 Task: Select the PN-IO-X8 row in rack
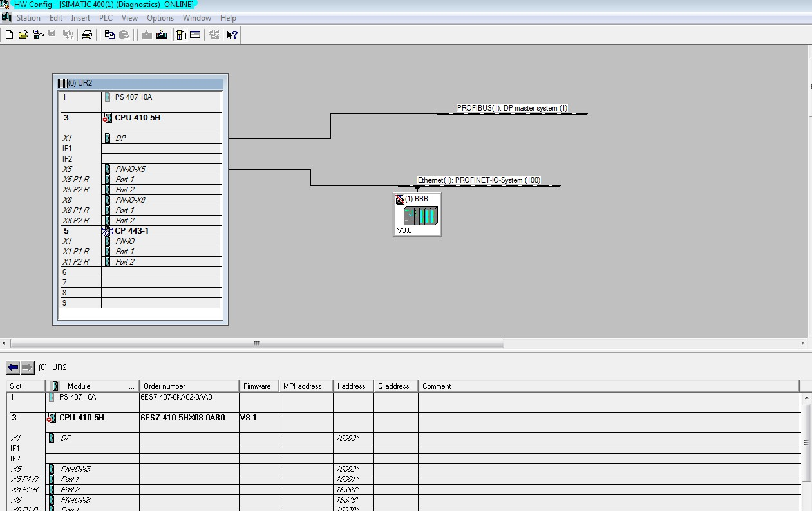click(140, 200)
